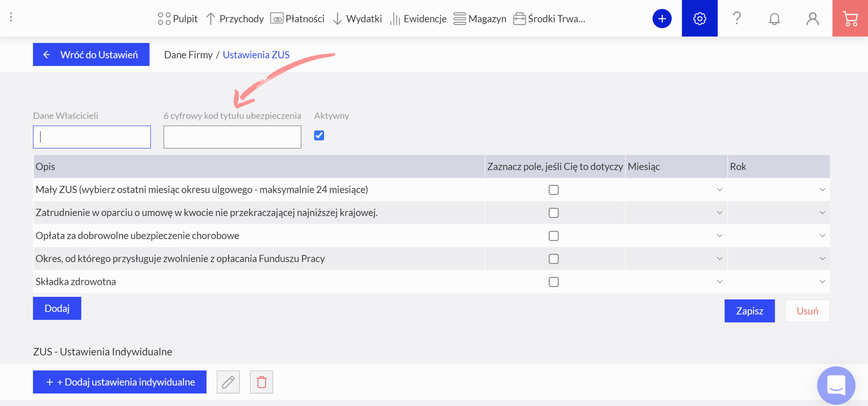Click Ustawienia ZUS breadcrumb link
The width and height of the screenshot is (868, 406).
[256, 55]
